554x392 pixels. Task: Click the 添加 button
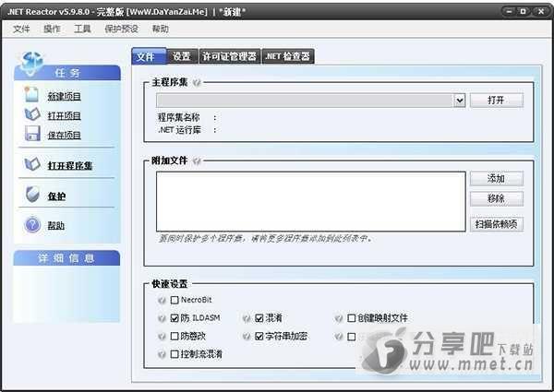[497, 179]
